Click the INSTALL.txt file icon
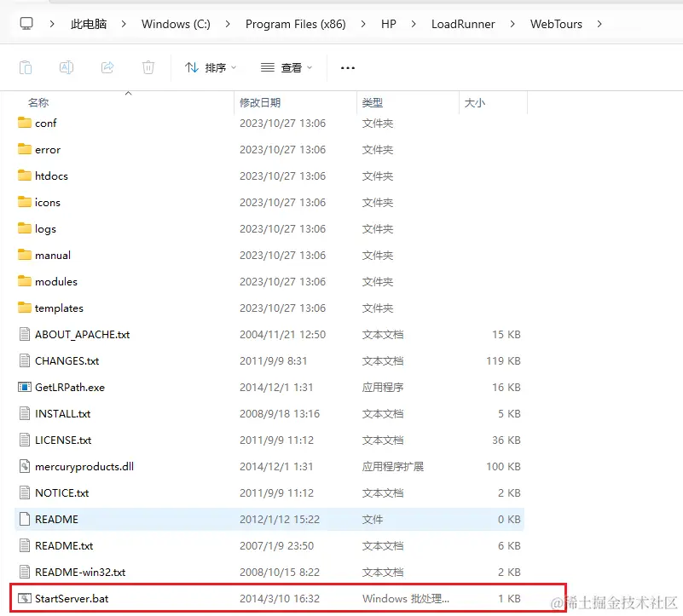683x616 pixels. pos(25,413)
